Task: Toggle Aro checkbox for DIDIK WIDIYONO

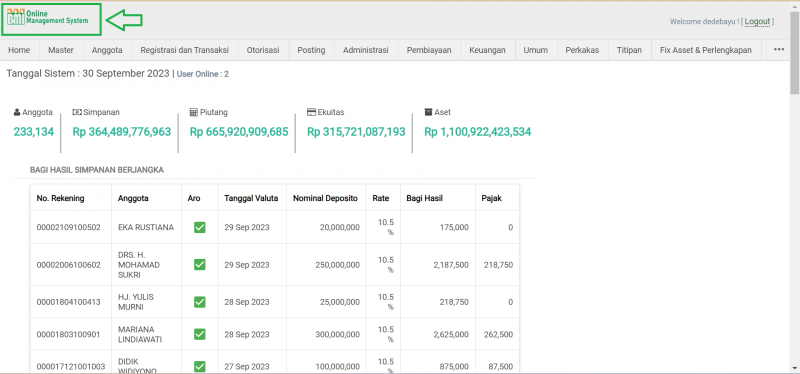Action: (199, 366)
